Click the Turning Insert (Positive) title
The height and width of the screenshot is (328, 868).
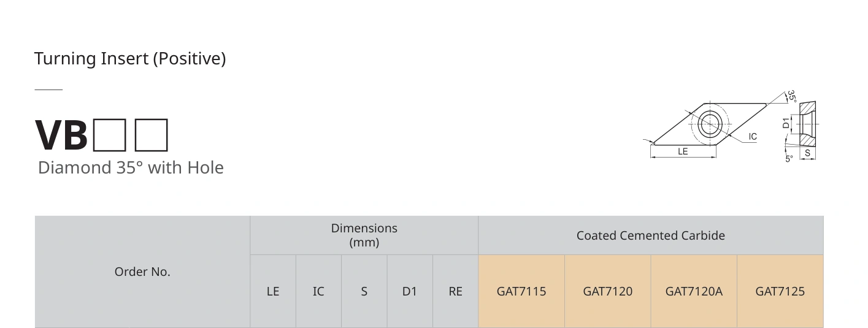tap(130, 59)
